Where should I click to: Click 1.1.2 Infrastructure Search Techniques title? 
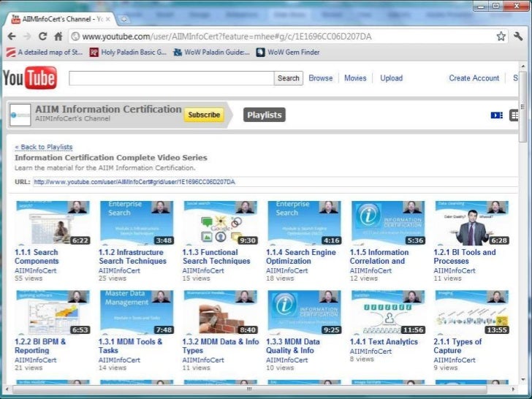point(133,256)
